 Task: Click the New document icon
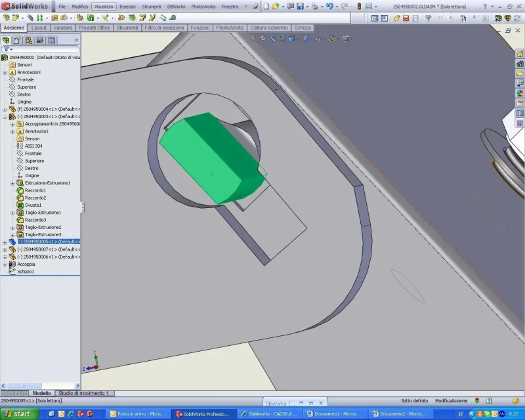266,7
